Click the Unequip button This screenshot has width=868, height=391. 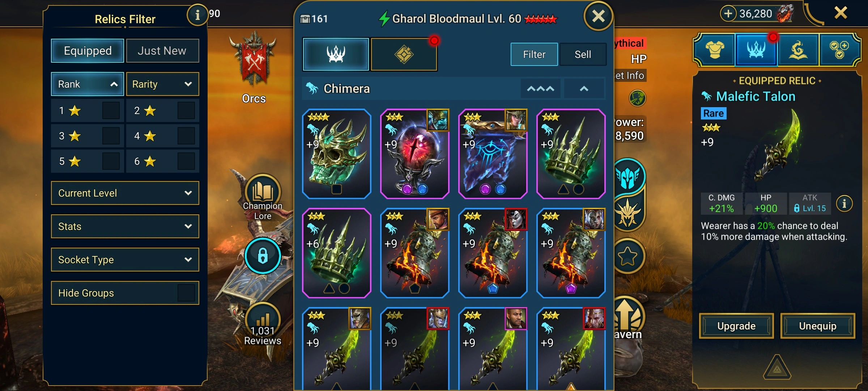pyautogui.click(x=818, y=326)
